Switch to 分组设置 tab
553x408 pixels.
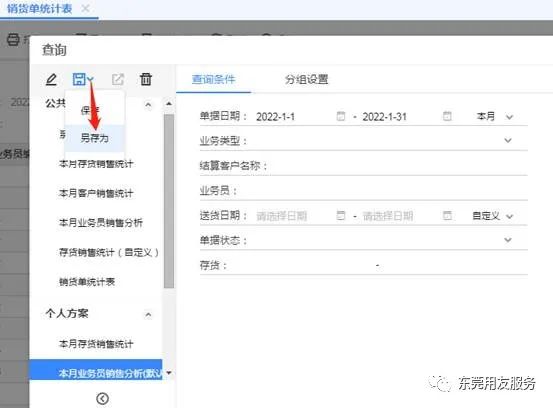[x=306, y=79]
